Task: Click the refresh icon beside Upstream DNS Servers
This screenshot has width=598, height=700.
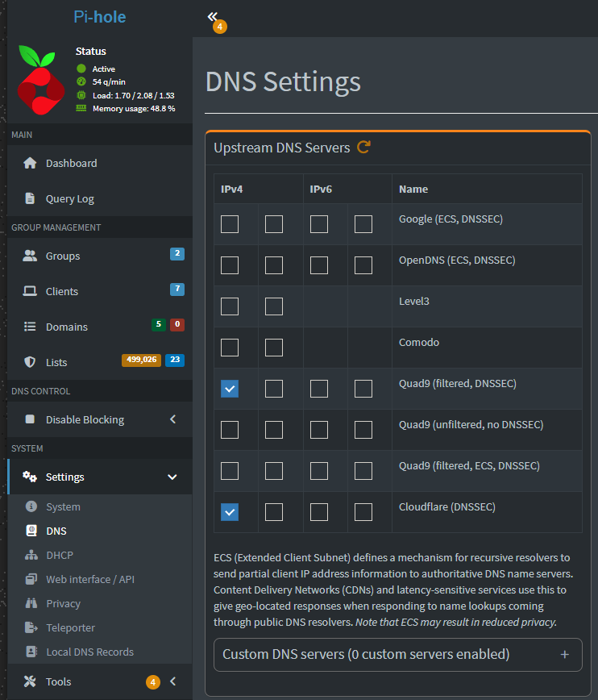Action: [x=363, y=147]
